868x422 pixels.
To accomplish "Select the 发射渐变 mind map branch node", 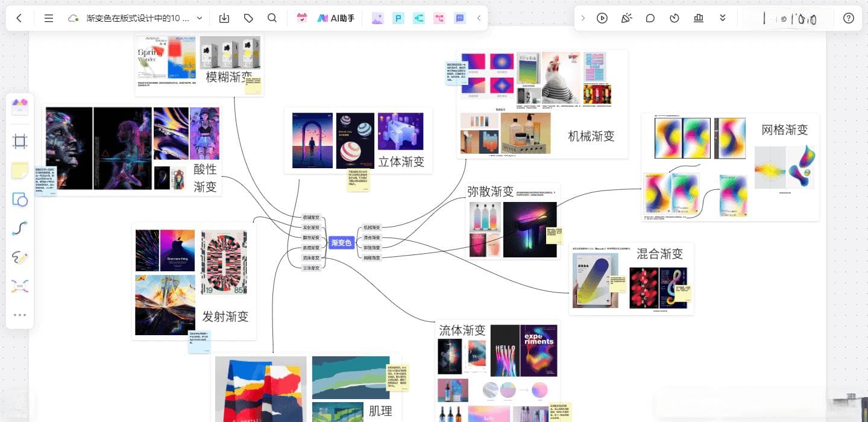I will tap(311, 227).
